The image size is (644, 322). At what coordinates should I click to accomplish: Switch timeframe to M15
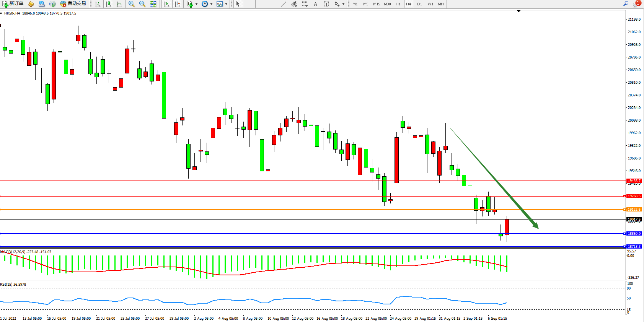pos(377,4)
